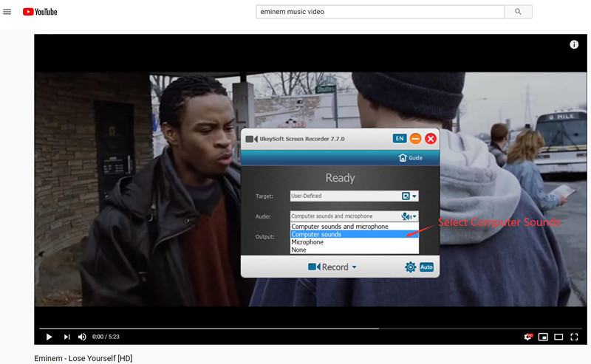Choose Computer sounds and microphone option

tap(354, 227)
